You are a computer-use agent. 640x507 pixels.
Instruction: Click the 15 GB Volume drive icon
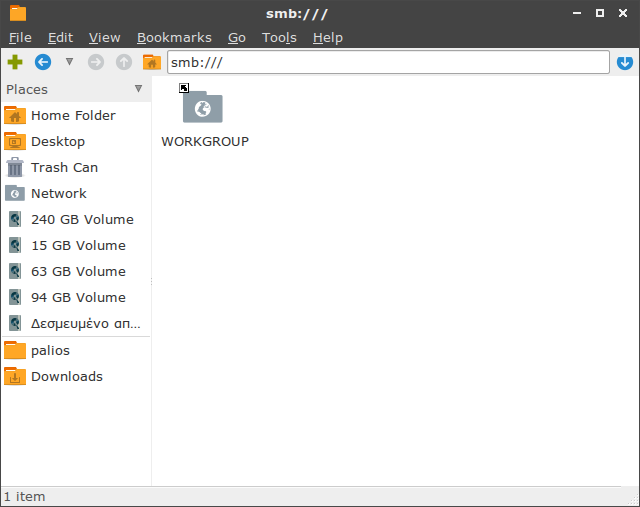pyautogui.click(x=15, y=245)
